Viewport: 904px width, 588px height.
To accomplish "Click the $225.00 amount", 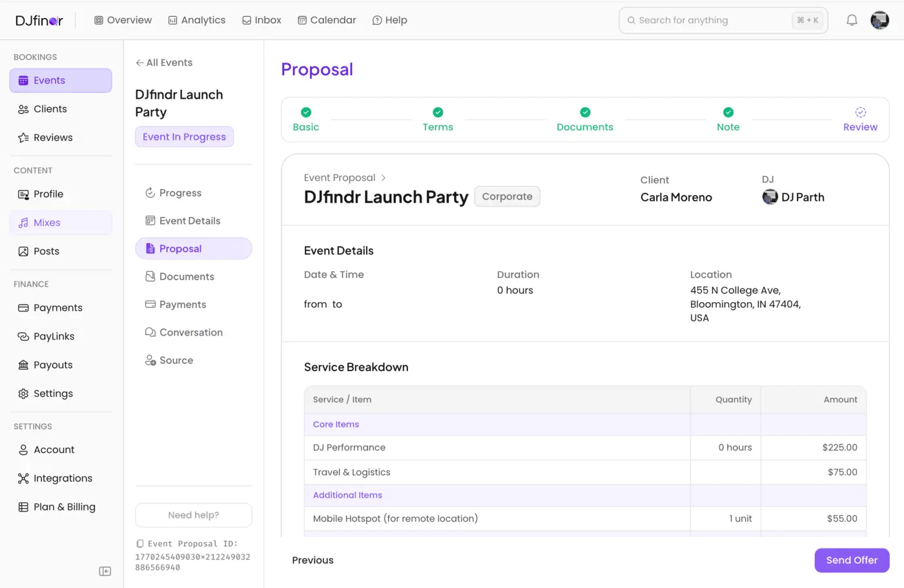I will click(839, 447).
